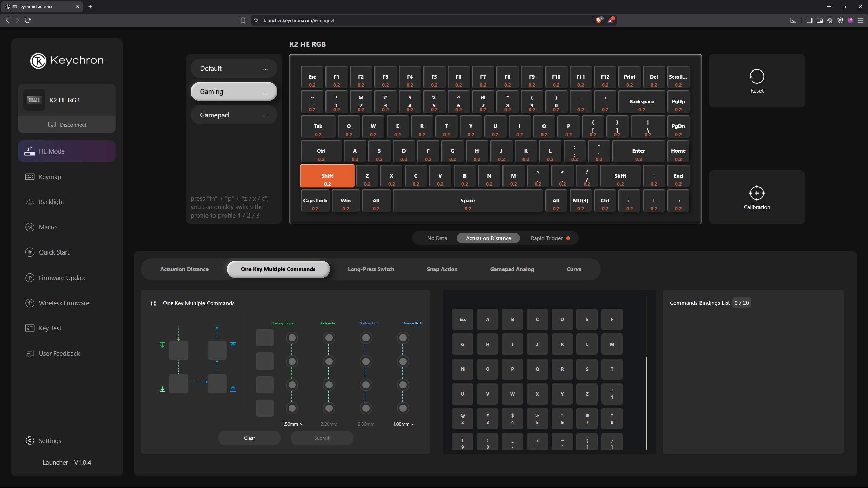Viewport: 868px width, 488px height.
Task: Open Gaming profile three-dot menu
Action: pyautogui.click(x=265, y=92)
